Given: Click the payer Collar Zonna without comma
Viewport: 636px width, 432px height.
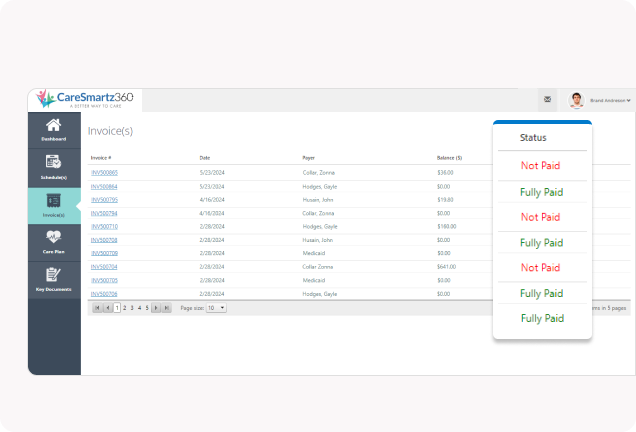Looking at the screenshot, I should click(318, 267).
